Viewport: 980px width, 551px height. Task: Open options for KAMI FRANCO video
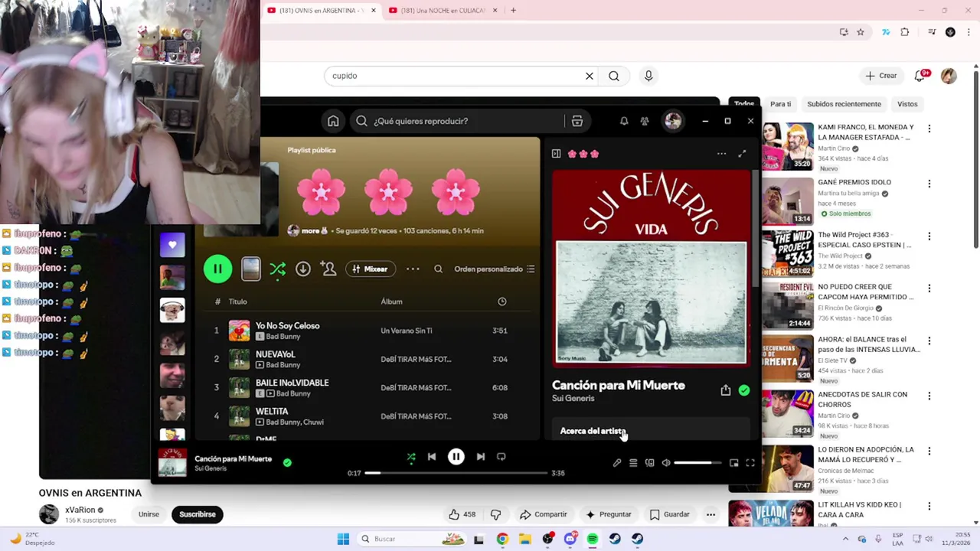(929, 129)
